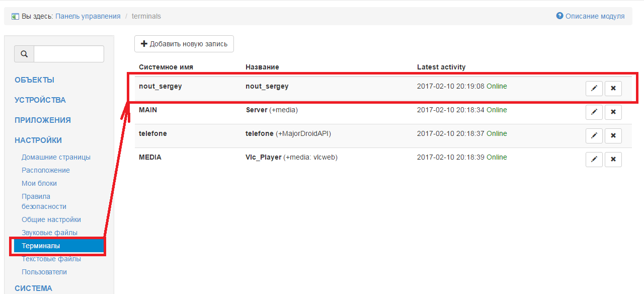Delete the telefone terminal with X icon

(x=613, y=136)
